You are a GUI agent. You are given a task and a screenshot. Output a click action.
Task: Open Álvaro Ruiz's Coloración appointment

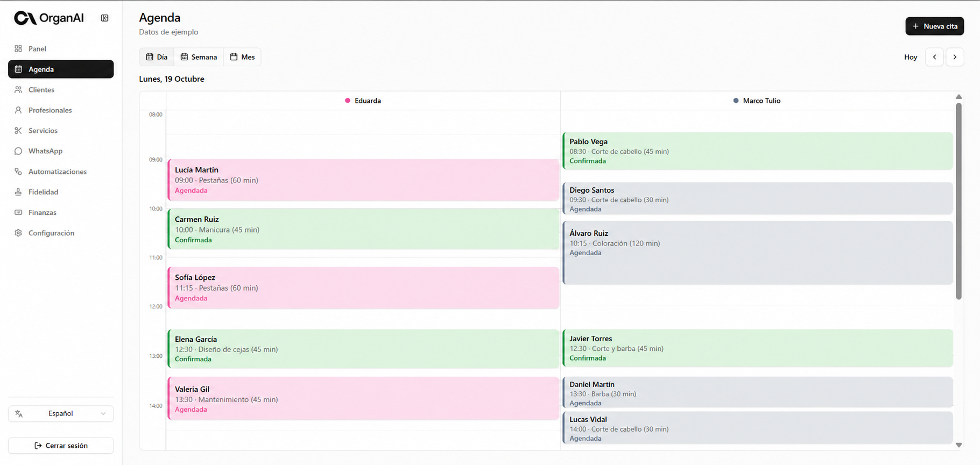point(758,252)
